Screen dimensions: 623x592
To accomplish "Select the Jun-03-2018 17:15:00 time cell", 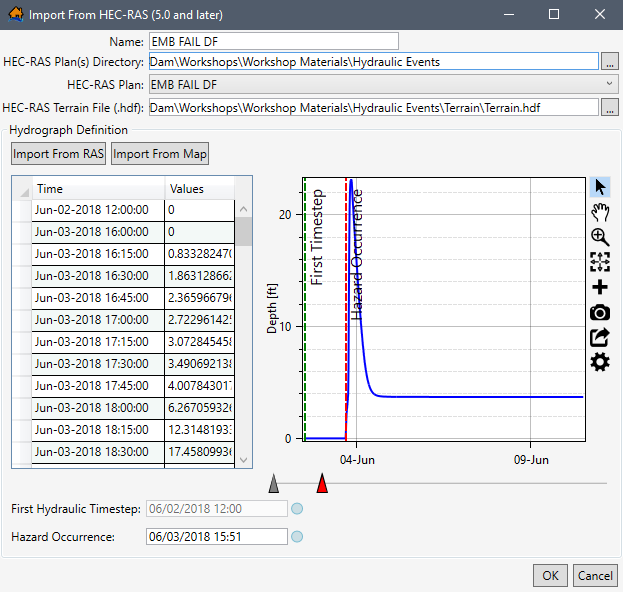I will (98, 342).
